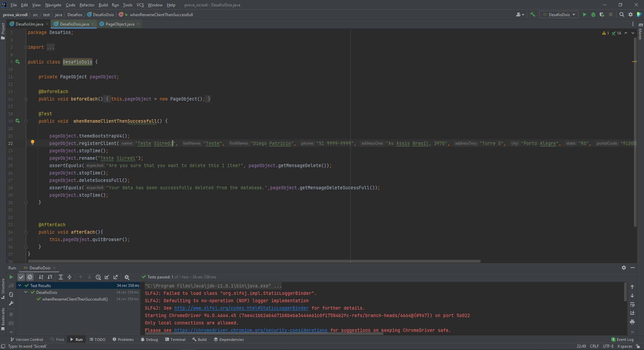
Task: Open the DesafioDois run configuration dropdown
Action: [x=558, y=14]
